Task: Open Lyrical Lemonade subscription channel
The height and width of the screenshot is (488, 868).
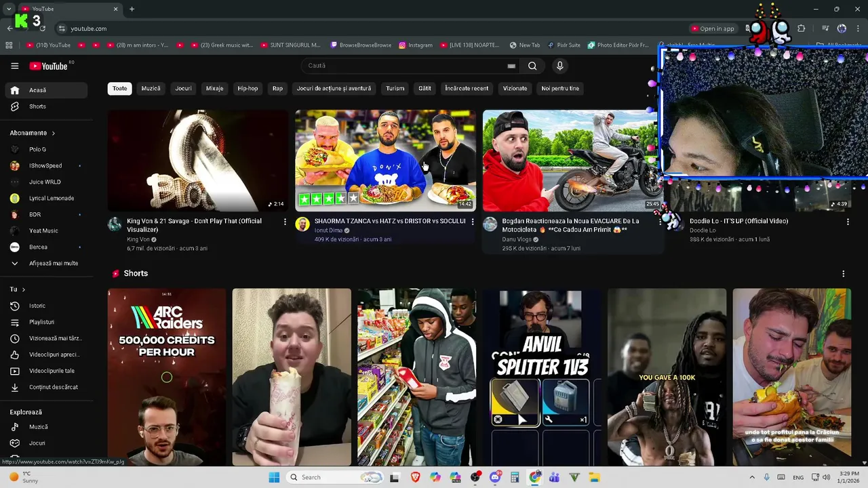Action: [46, 198]
